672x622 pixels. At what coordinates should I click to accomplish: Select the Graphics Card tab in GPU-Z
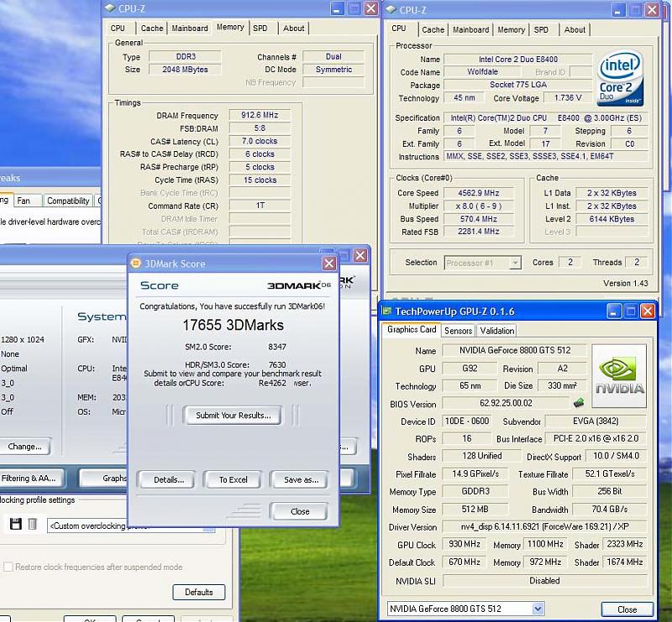pos(412,329)
